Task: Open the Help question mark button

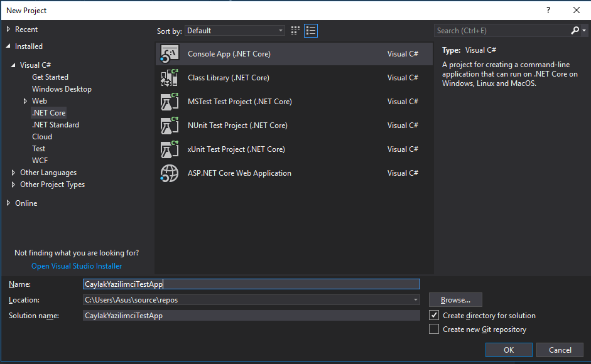Action: pyautogui.click(x=548, y=11)
